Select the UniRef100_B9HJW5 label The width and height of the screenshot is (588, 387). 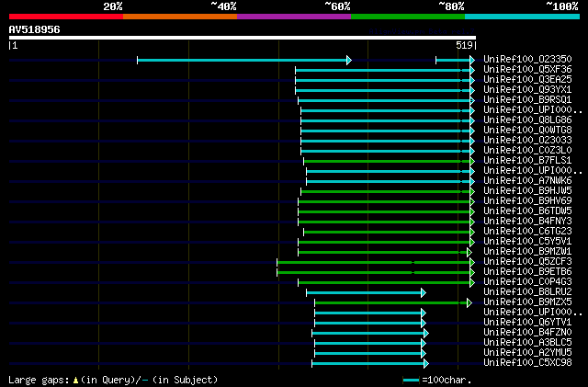click(527, 190)
